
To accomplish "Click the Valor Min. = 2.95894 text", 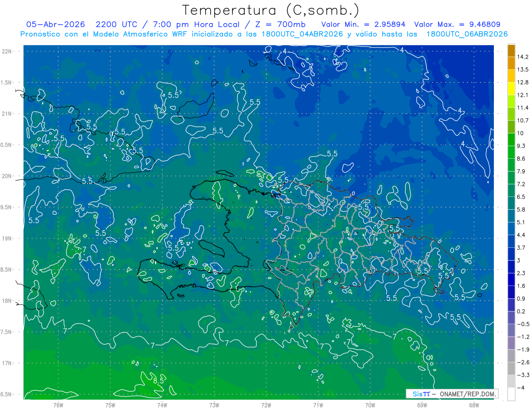I will [364, 24].
